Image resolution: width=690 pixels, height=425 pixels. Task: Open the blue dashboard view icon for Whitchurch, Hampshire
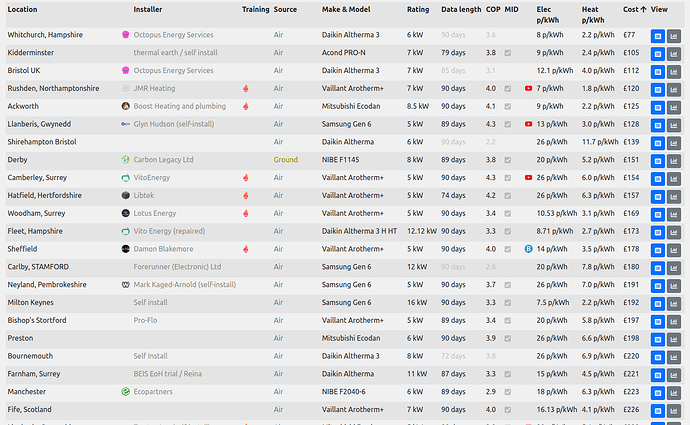click(657, 36)
